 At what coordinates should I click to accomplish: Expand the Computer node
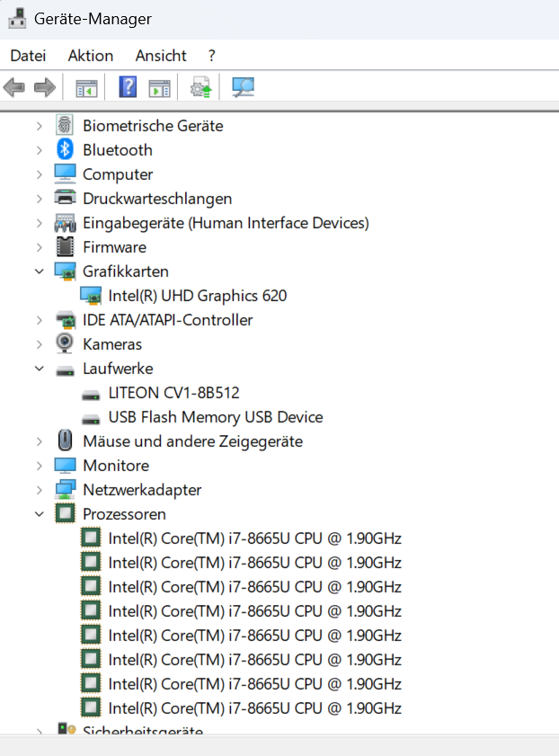coord(39,174)
